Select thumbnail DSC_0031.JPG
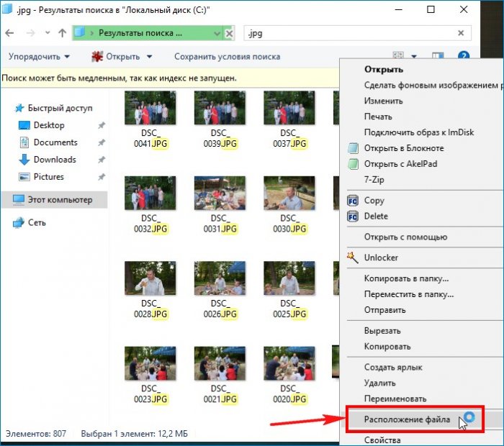The width and height of the screenshot is (504, 446). 220,193
